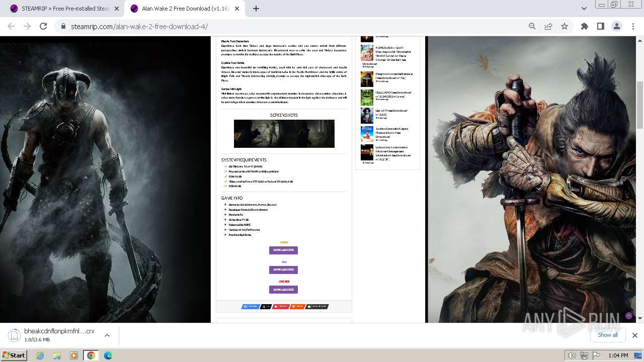Open the media player taskbar icon
Screen dimensions: 644x362
(74, 355)
